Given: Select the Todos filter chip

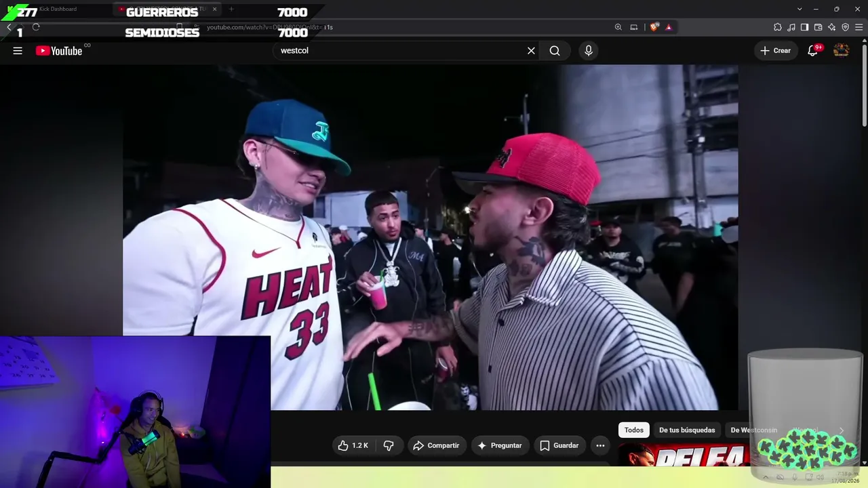Looking at the screenshot, I should point(634,430).
